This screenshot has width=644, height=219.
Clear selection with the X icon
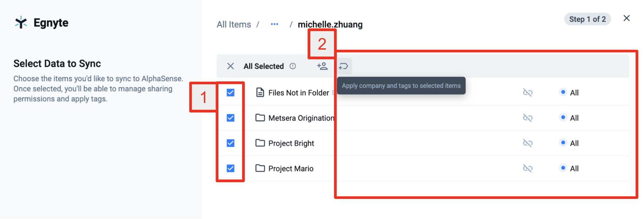[x=230, y=66]
